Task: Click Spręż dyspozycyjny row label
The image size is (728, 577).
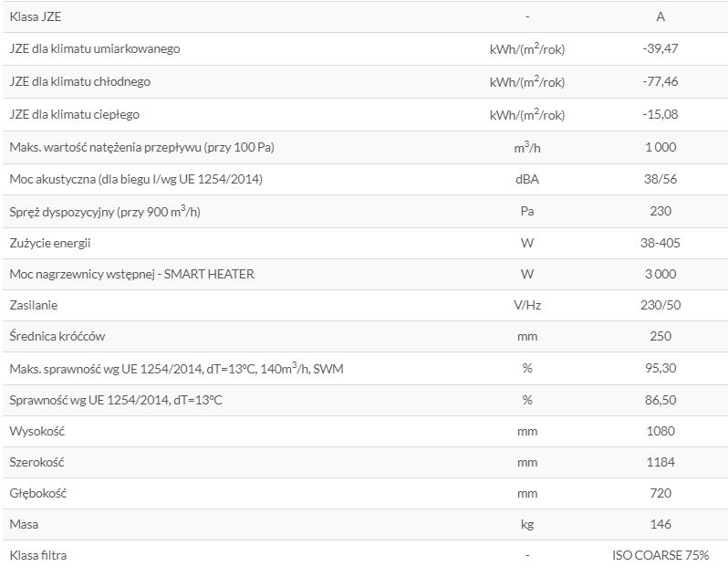Action: (x=105, y=212)
